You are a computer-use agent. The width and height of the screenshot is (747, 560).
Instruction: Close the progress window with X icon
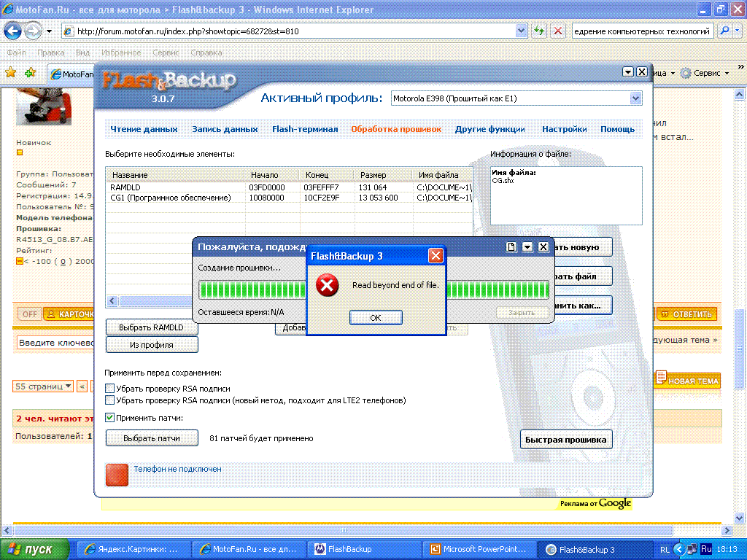[543, 246]
